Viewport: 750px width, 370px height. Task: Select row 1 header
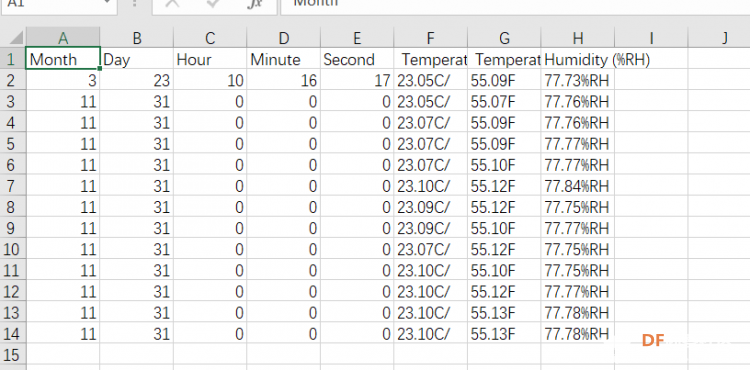[13, 59]
